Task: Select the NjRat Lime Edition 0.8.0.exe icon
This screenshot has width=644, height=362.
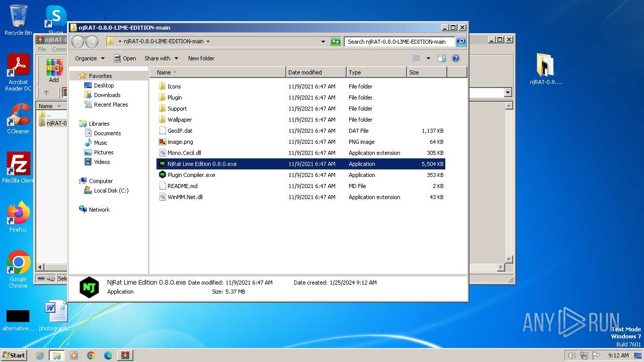Action: click(162, 164)
